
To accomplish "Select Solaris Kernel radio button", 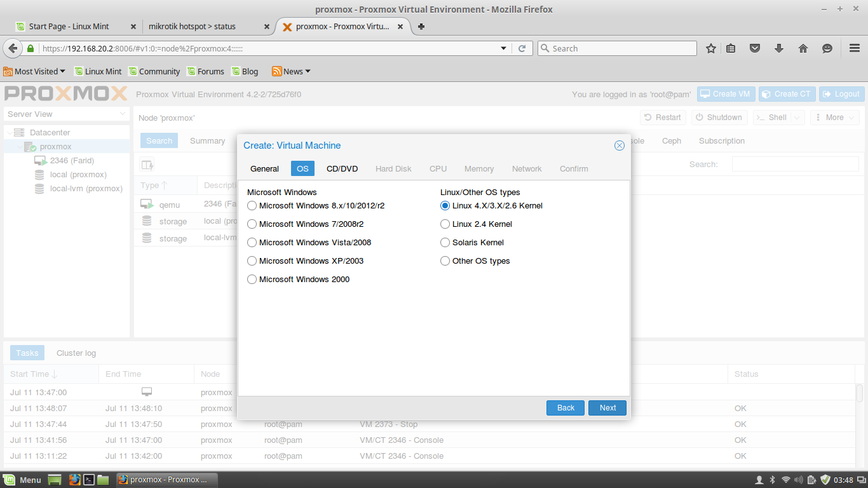I will (445, 243).
